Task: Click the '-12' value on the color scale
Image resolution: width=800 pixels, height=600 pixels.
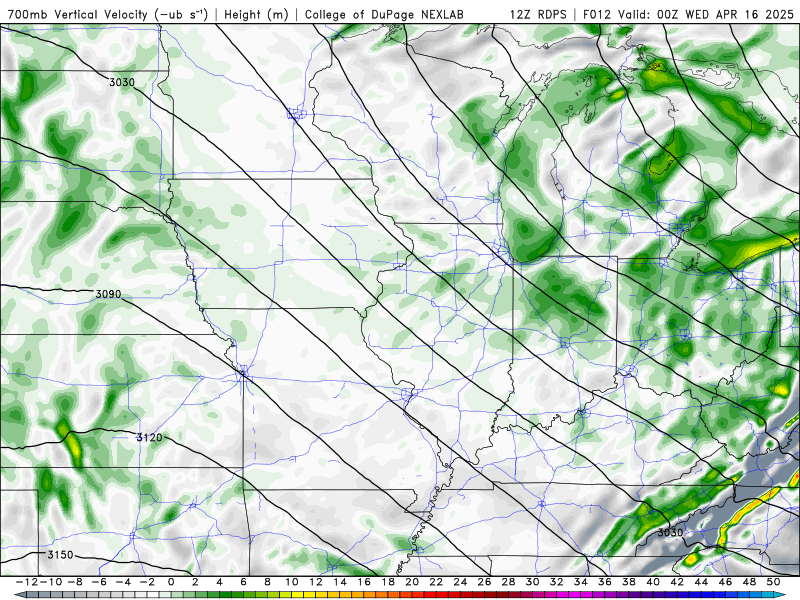Action: tap(27, 582)
